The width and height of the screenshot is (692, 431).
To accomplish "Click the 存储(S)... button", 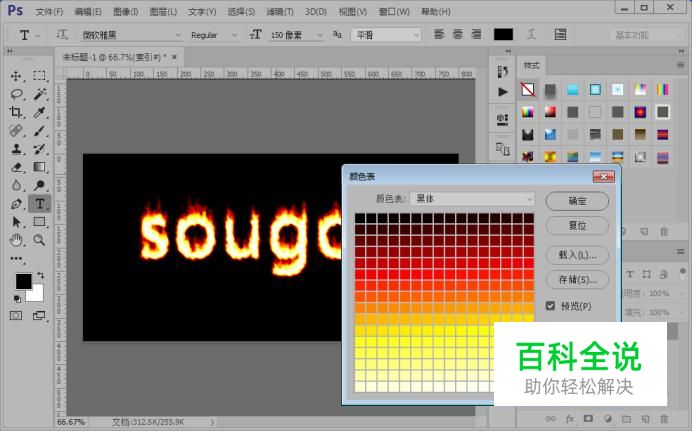I will tap(577, 280).
